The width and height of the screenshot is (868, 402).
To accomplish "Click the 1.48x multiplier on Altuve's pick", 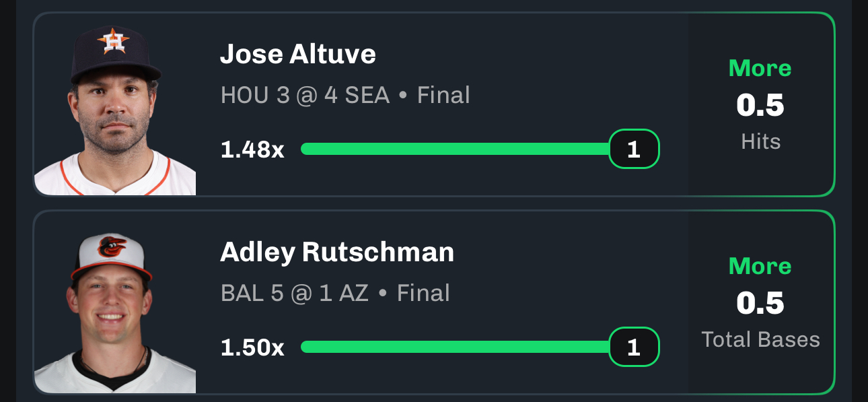I will [x=252, y=149].
